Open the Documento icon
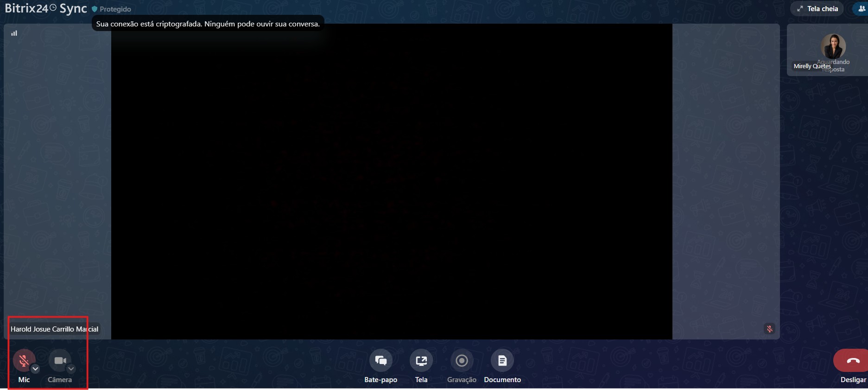The image size is (868, 390). point(502,361)
